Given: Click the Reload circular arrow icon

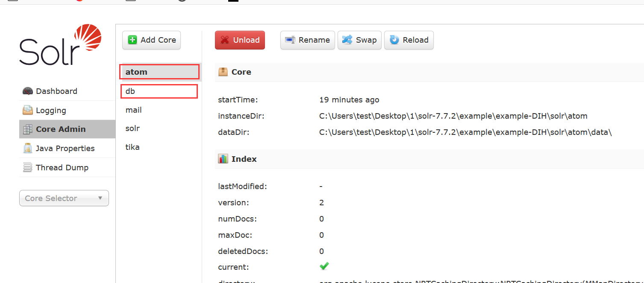Looking at the screenshot, I should pos(394,40).
